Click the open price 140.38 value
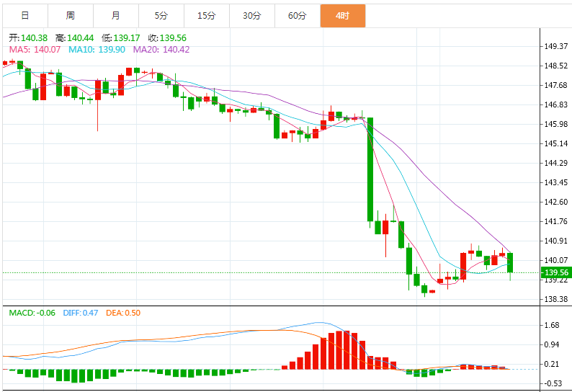 (x=35, y=38)
